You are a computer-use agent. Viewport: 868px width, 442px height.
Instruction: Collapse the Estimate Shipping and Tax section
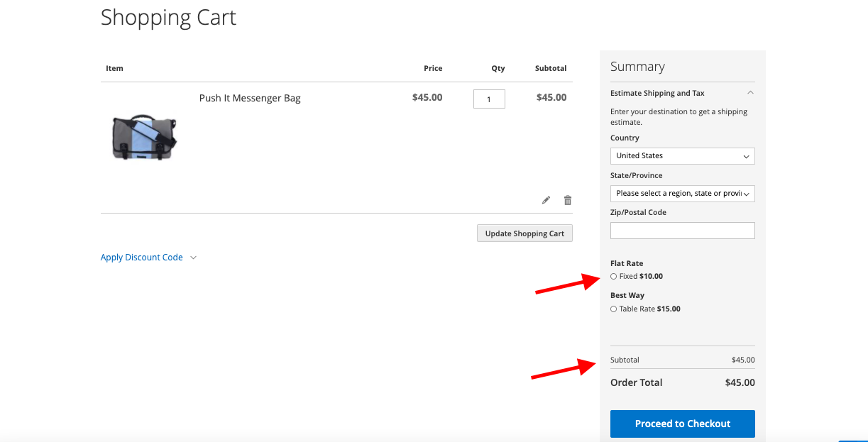click(x=682, y=93)
